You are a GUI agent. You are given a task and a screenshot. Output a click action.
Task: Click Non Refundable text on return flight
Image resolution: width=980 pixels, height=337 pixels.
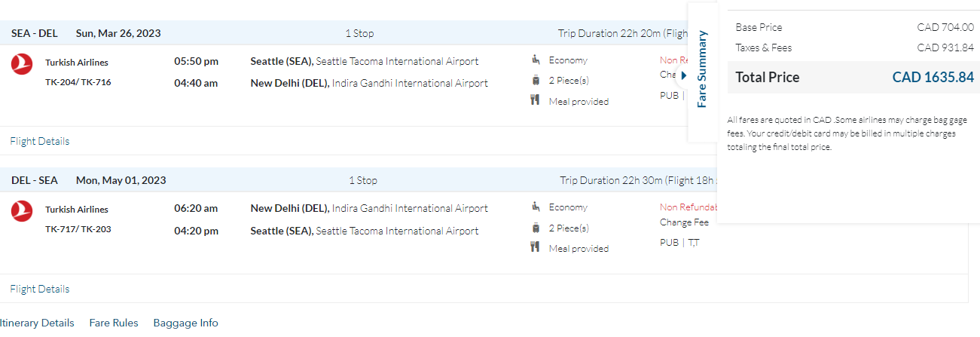click(688, 207)
